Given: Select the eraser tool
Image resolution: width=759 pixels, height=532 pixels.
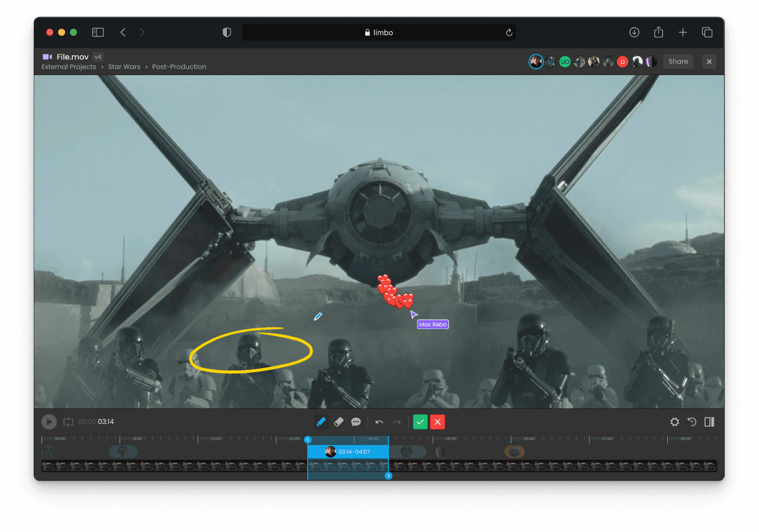Looking at the screenshot, I should tap(339, 422).
